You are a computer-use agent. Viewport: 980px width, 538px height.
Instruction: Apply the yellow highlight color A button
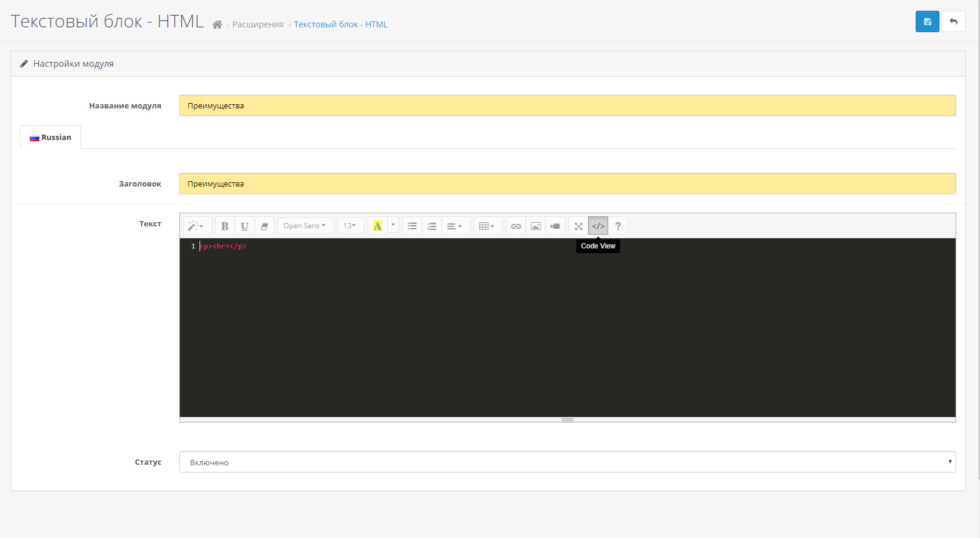pyautogui.click(x=378, y=226)
